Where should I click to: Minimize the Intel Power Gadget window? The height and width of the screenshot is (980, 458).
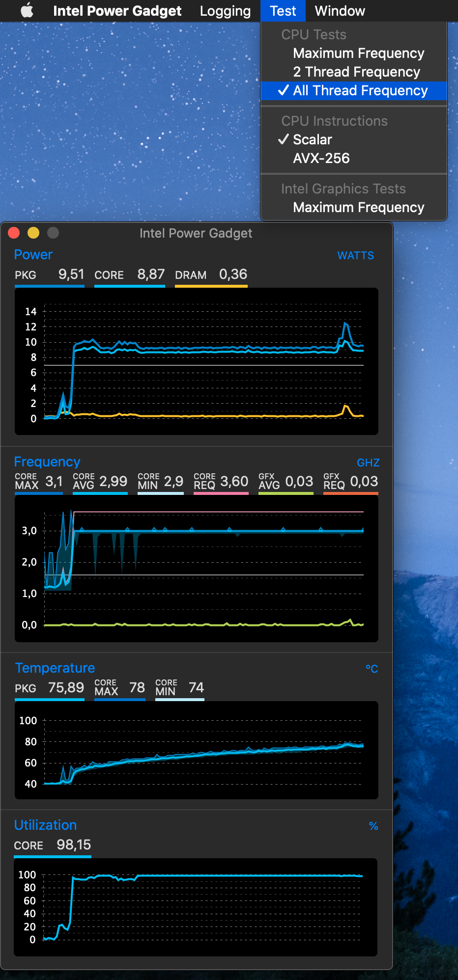click(x=33, y=233)
